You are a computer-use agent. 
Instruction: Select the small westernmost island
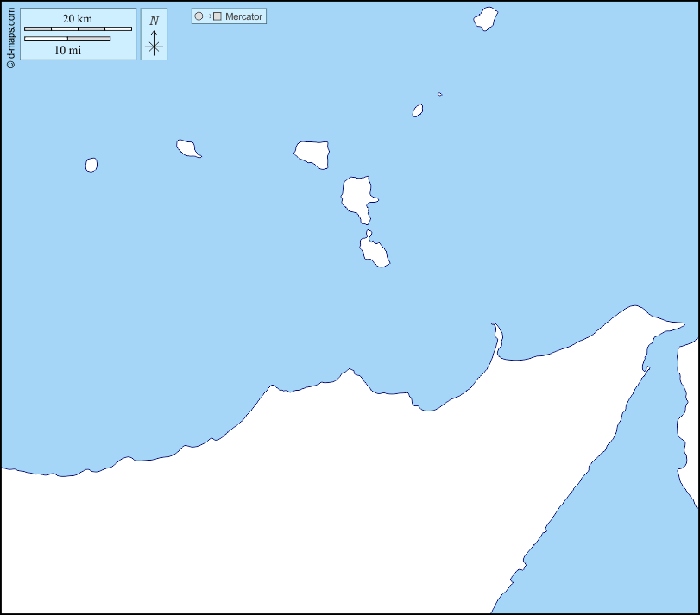[91, 165]
